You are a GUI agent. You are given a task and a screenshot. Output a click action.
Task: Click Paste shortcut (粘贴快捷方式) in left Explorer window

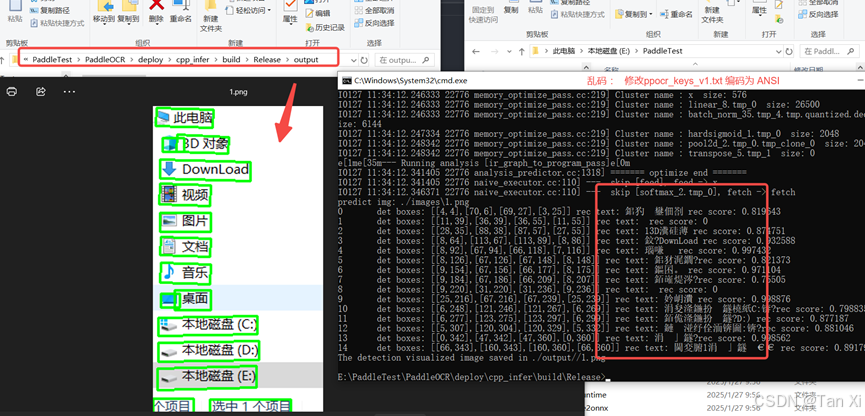(57, 23)
